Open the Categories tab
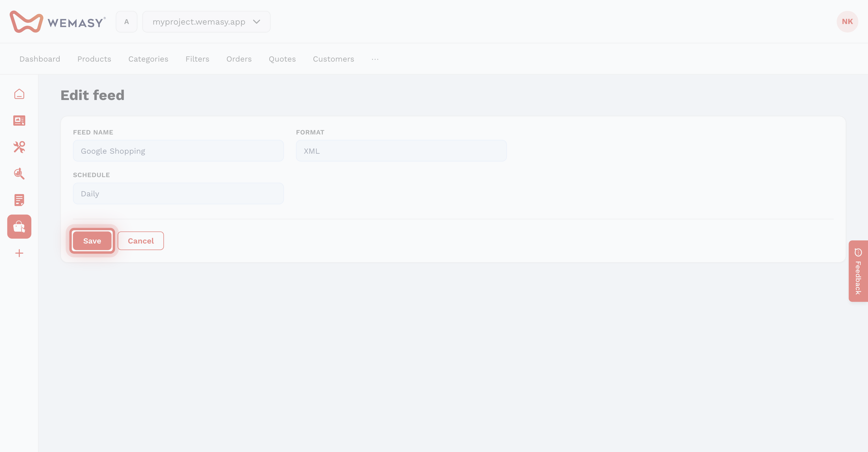The width and height of the screenshot is (868, 452). [x=148, y=59]
